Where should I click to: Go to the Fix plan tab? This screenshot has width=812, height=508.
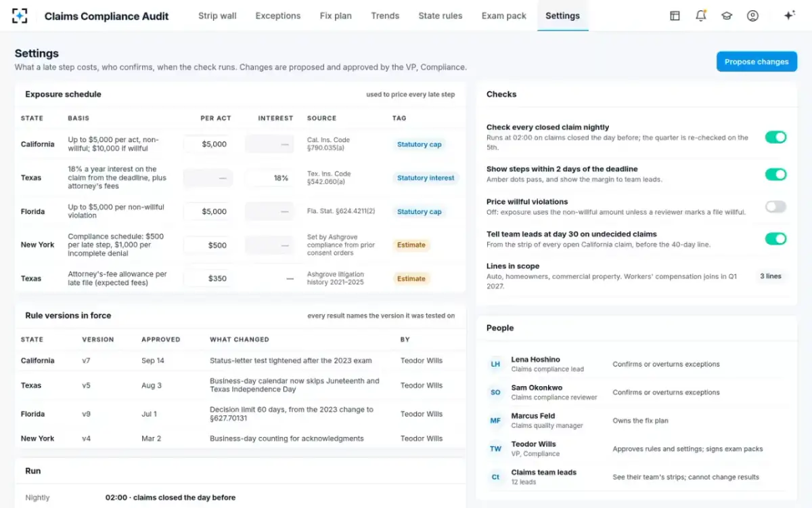click(336, 16)
